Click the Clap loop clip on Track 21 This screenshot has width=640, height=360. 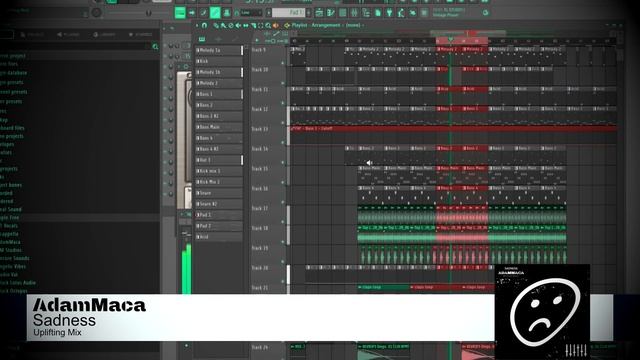click(384, 287)
